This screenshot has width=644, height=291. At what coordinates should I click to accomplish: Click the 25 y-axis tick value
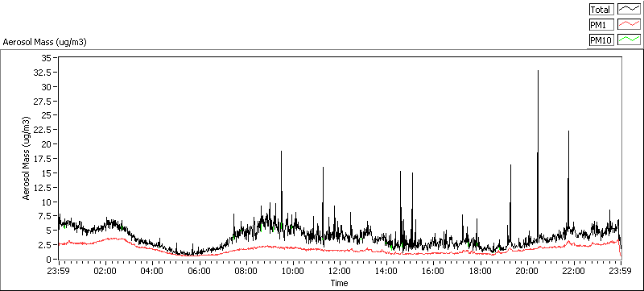47,115
